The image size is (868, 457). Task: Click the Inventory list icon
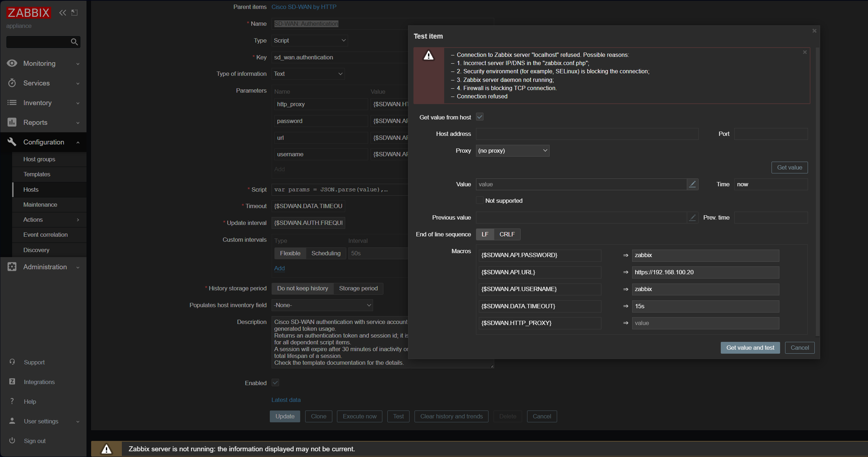tap(12, 103)
